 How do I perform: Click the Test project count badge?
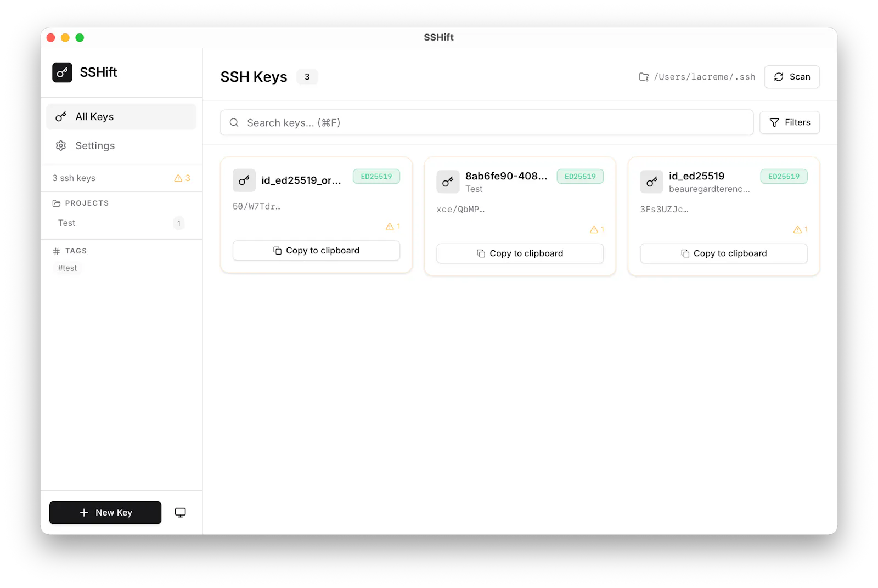pyautogui.click(x=179, y=223)
